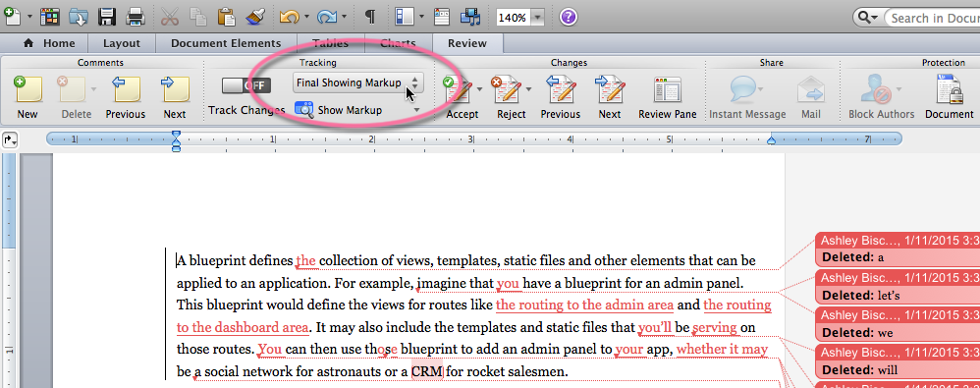Viewport: 980px width, 388px height.
Task: Open the Toolbox icon
Action: click(x=442, y=17)
